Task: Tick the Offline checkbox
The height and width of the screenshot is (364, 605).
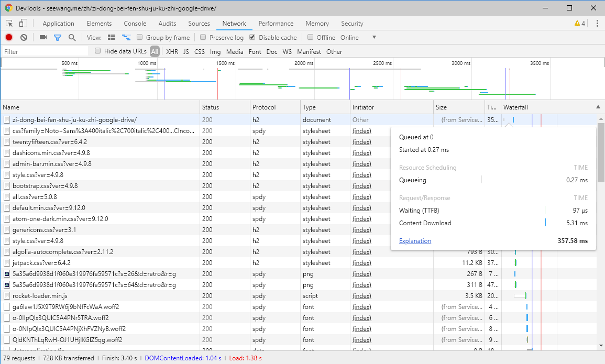Action: [310, 37]
